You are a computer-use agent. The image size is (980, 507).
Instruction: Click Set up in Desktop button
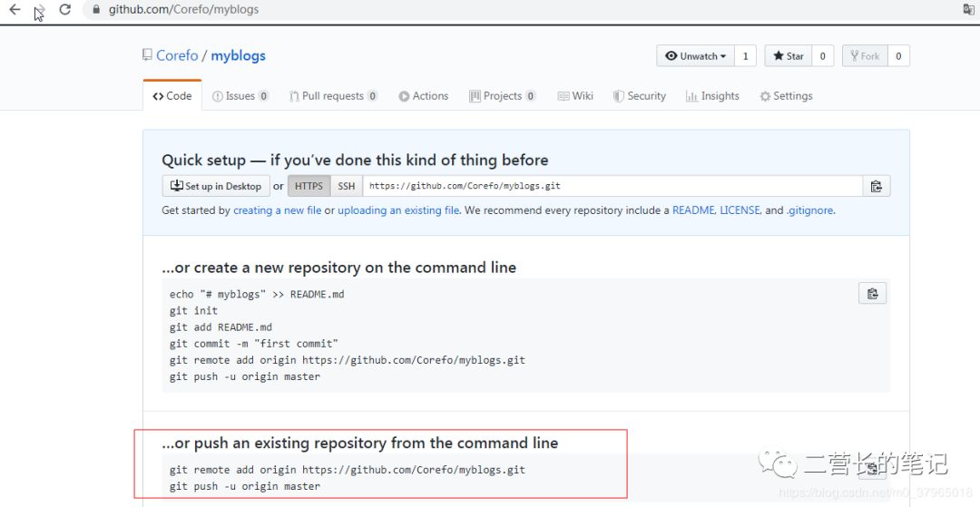[x=216, y=186]
